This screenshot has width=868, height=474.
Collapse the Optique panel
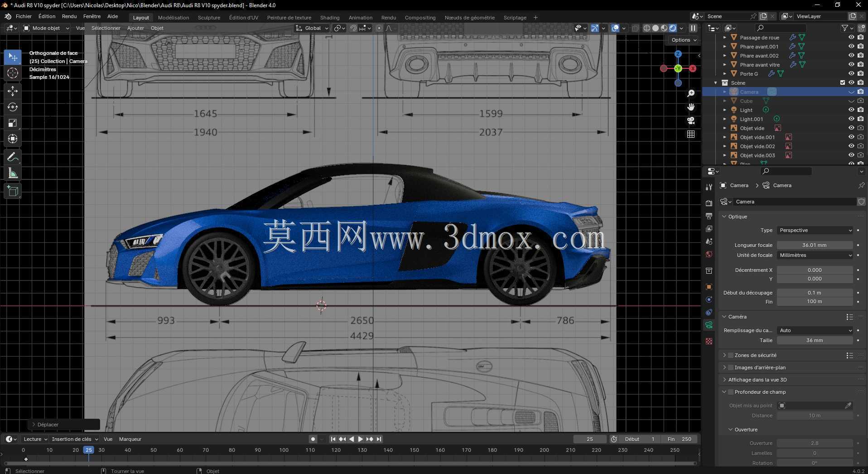pyautogui.click(x=724, y=217)
